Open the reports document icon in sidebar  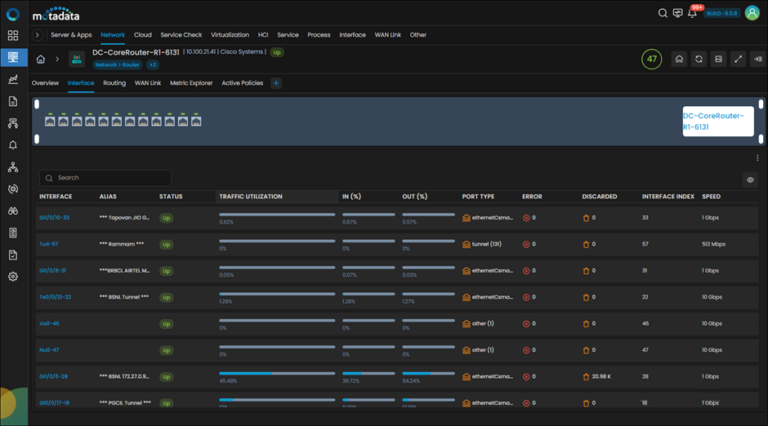(13, 101)
